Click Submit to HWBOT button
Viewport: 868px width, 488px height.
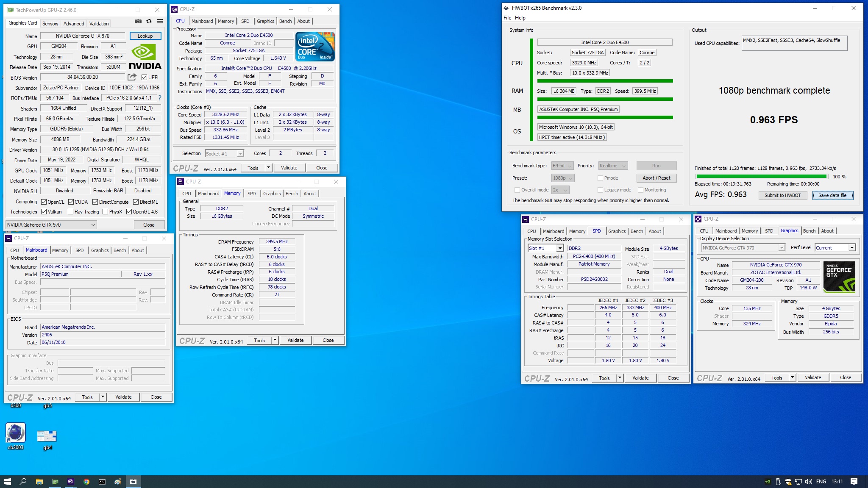click(782, 195)
